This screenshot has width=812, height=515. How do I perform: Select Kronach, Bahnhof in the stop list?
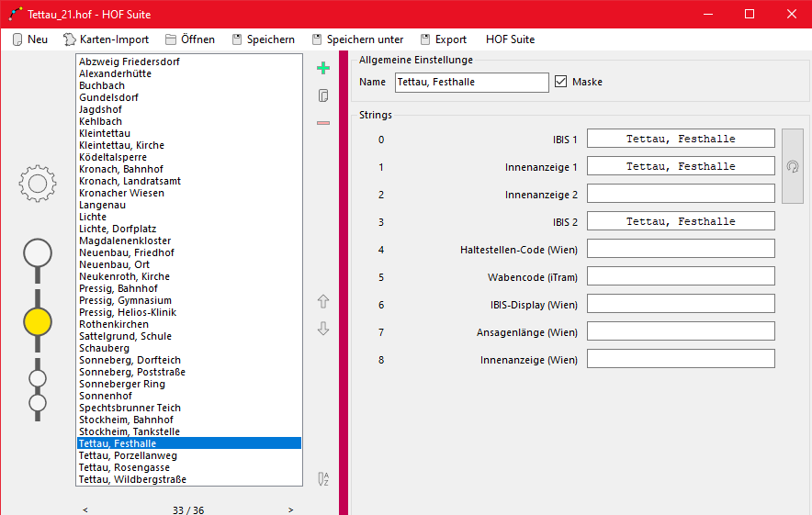[x=121, y=169]
